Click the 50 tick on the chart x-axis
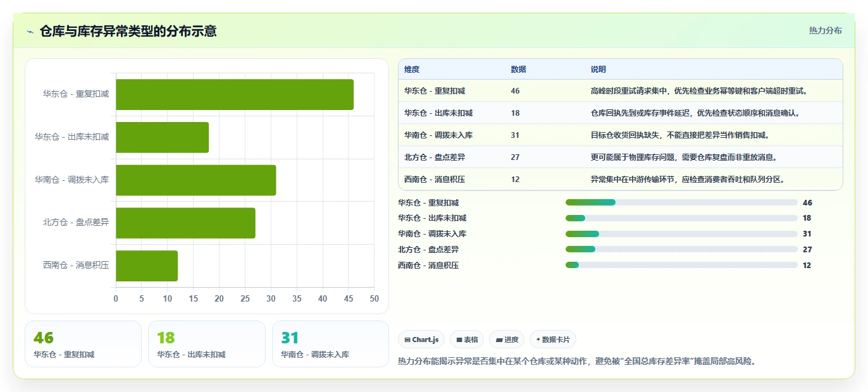The width and height of the screenshot is (868, 392). coord(374,298)
